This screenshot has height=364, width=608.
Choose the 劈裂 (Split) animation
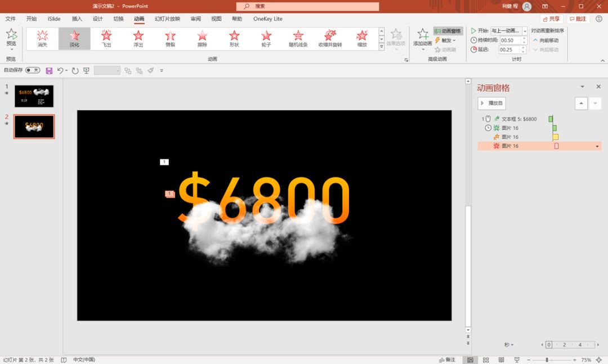point(170,39)
